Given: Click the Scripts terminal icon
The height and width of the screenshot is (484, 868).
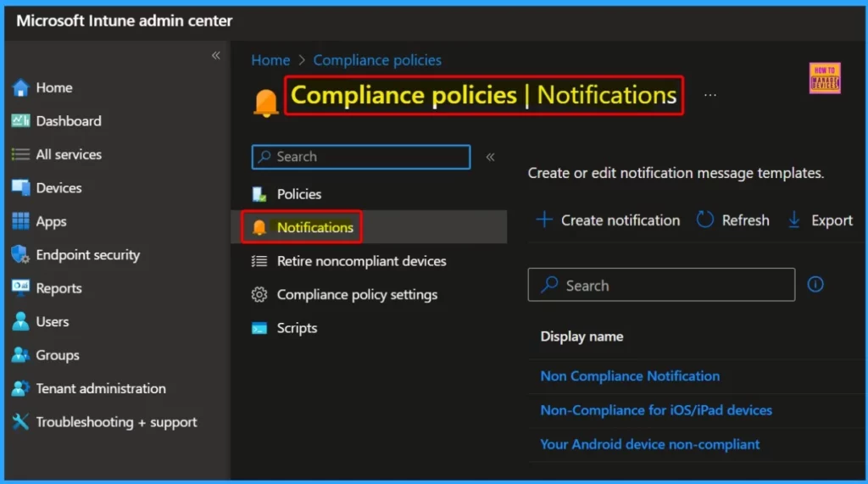Looking at the screenshot, I should (x=259, y=328).
